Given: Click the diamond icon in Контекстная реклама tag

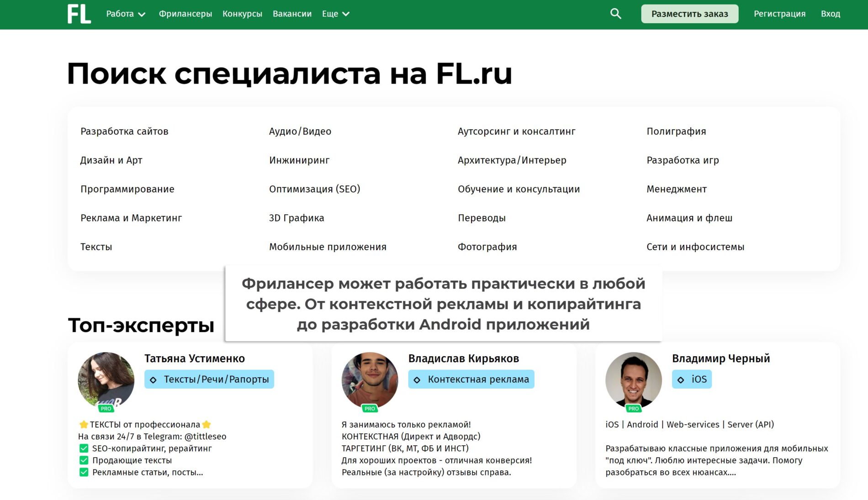Looking at the screenshot, I should (417, 380).
